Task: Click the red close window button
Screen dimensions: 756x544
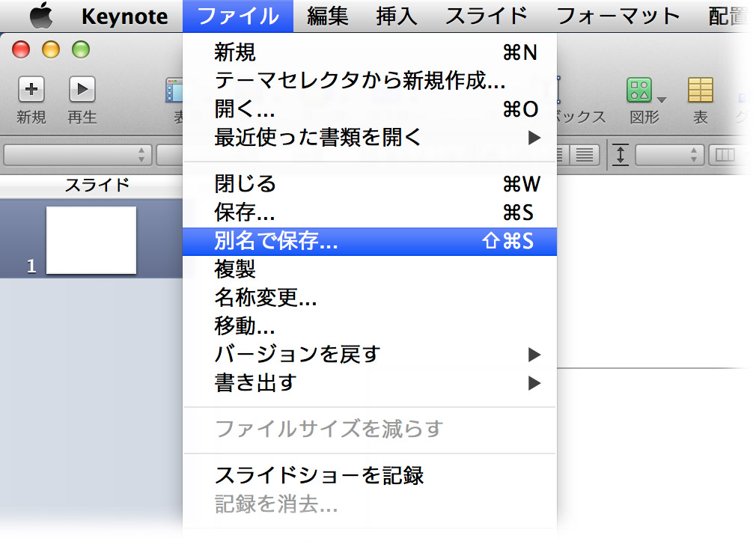Action: (21, 49)
